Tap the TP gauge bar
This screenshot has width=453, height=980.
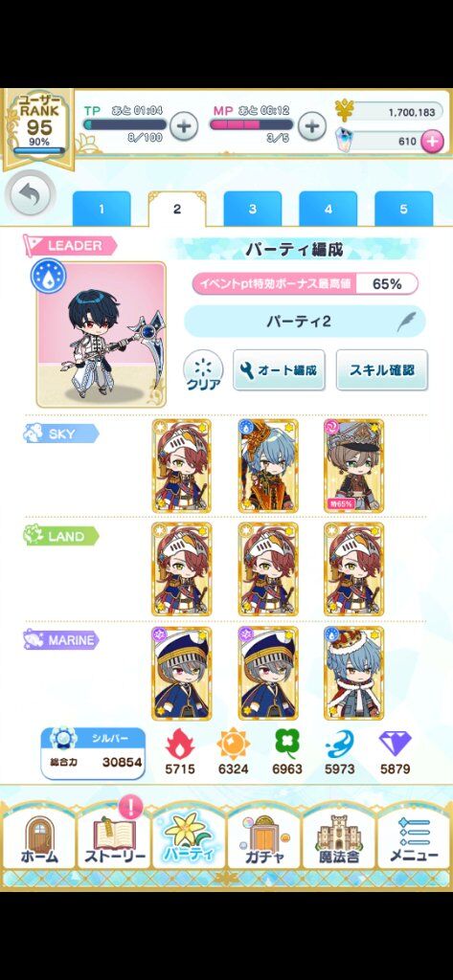125,124
